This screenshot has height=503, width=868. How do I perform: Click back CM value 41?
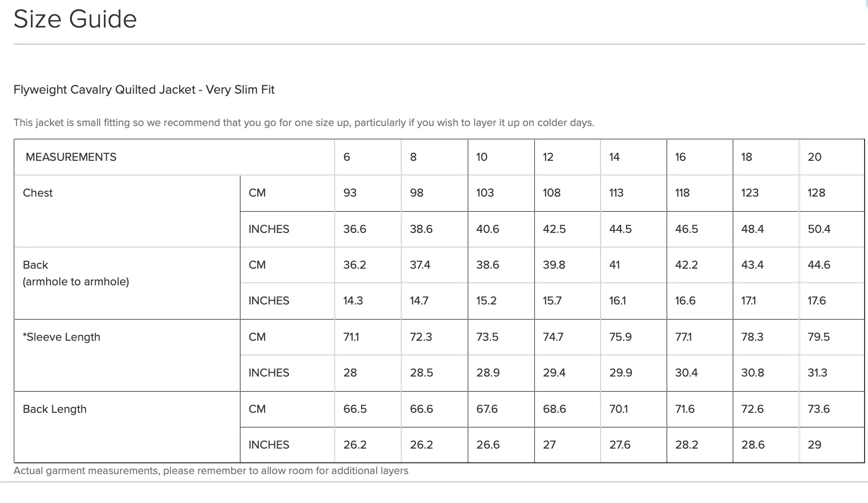[x=614, y=265]
